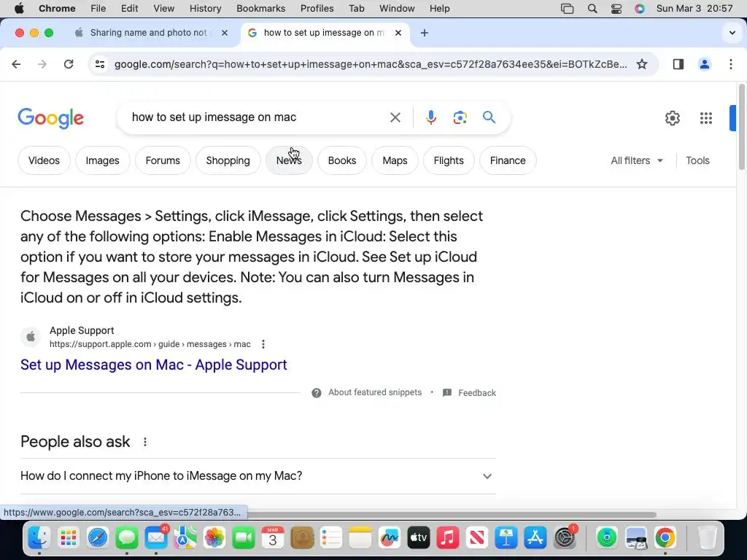Search by image with Google Lens icon

460,117
